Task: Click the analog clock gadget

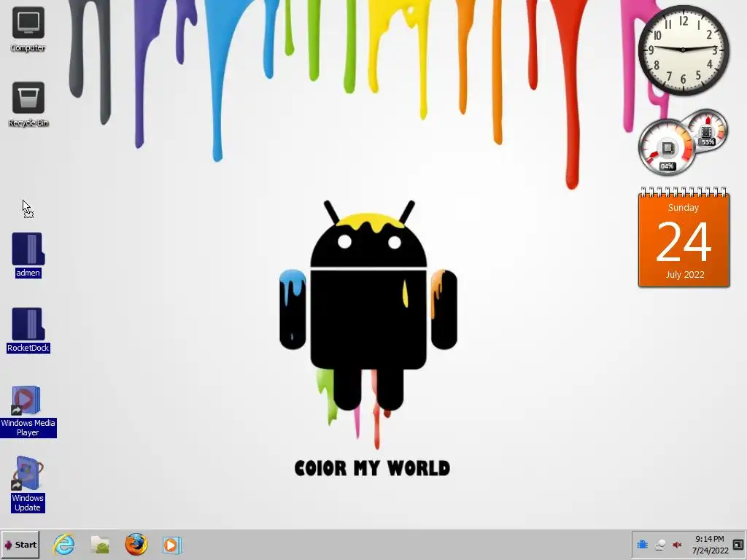Action: (684, 50)
